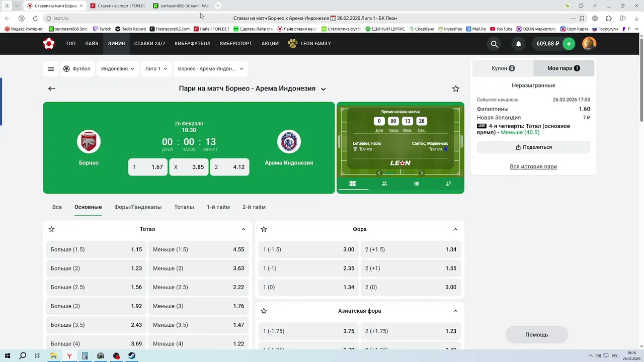Select Меньше (3) at 1.76

(x=198, y=306)
